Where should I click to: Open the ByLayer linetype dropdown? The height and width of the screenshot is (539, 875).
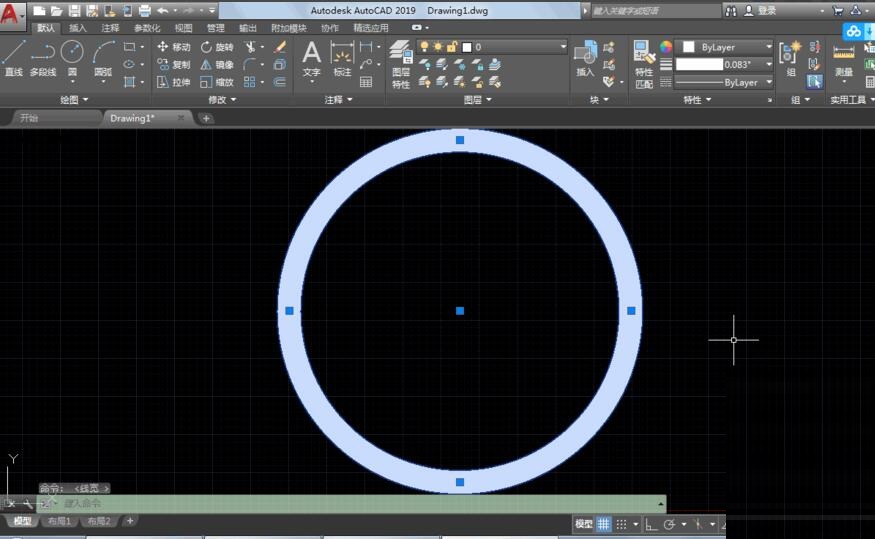click(724, 83)
